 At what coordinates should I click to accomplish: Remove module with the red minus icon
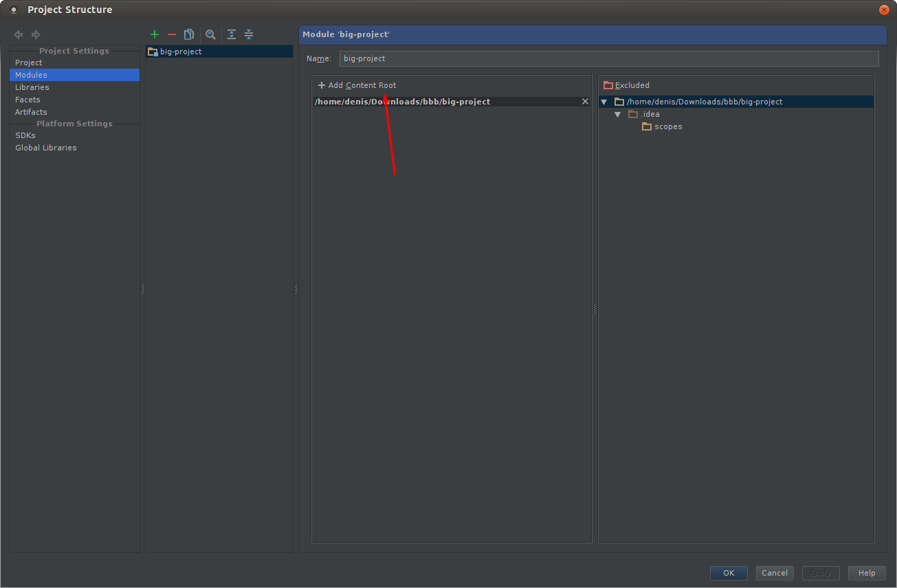point(172,34)
